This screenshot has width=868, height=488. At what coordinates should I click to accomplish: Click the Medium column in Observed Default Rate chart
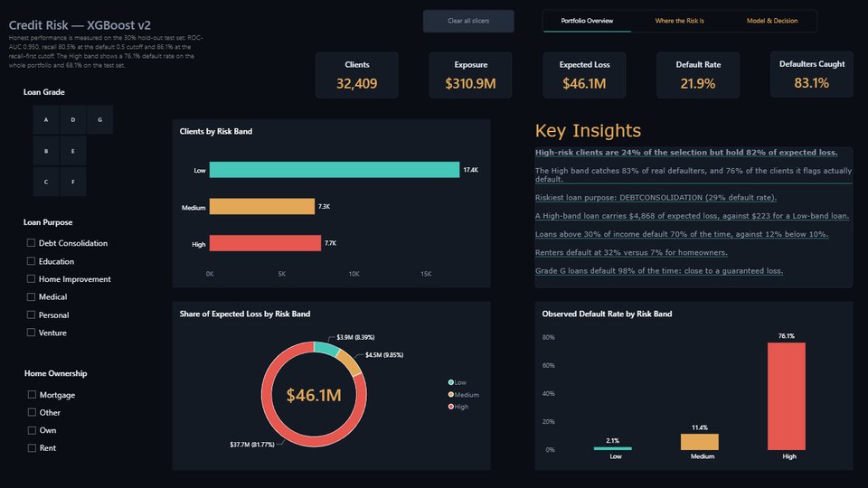tap(700, 442)
